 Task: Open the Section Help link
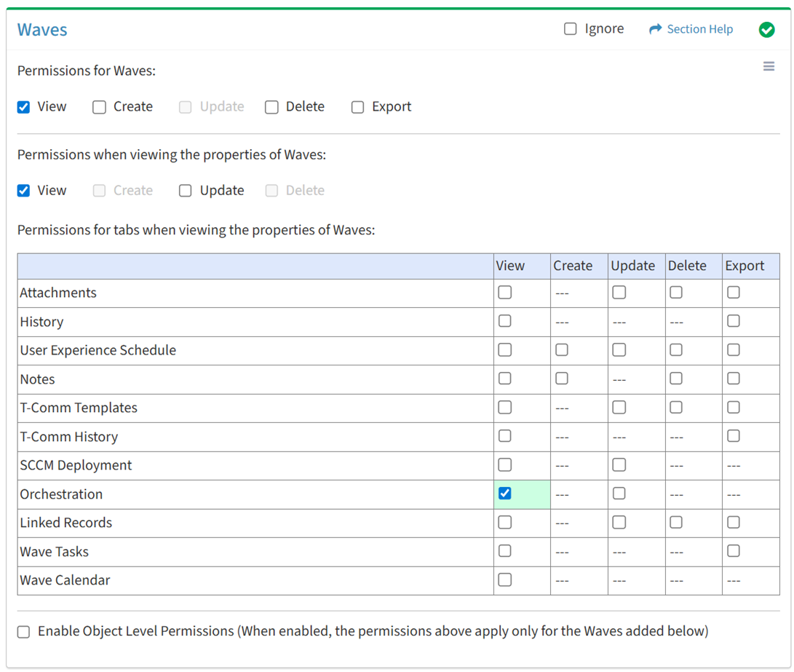[699, 29]
